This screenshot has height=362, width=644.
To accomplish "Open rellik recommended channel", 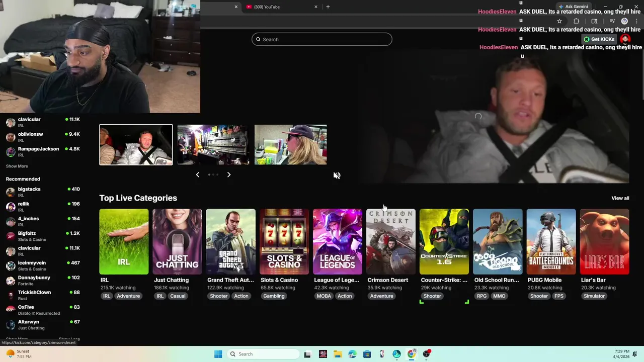I will tap(43, 207).
